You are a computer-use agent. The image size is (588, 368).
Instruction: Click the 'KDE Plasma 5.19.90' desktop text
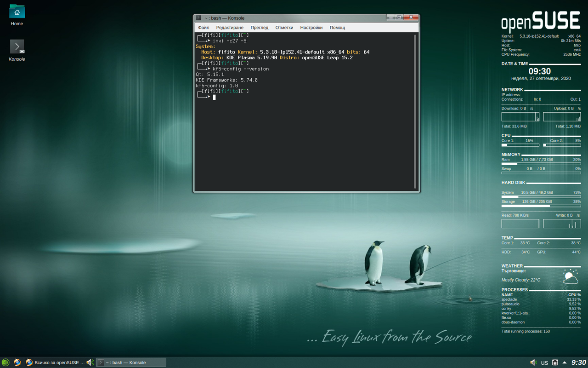(252, 57)
